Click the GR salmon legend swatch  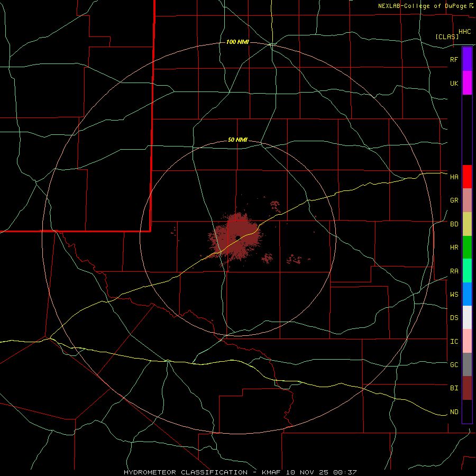tap(467, 200)
